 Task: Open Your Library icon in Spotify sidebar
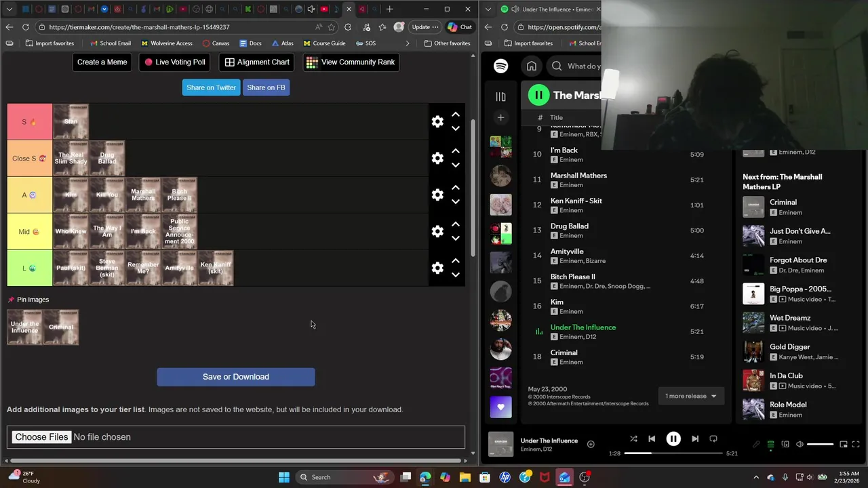(x=500, y=96)
